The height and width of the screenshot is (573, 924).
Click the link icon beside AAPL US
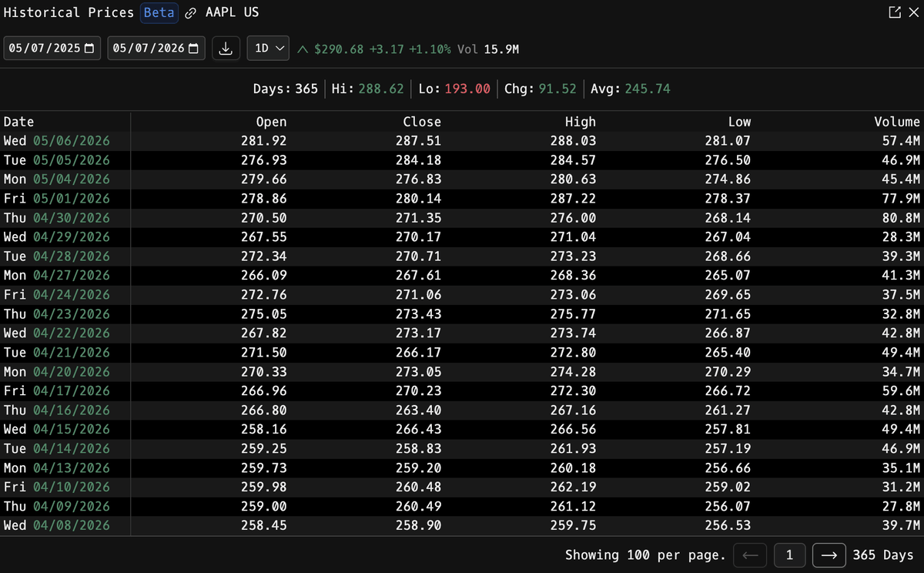click(x=190, y=13)
